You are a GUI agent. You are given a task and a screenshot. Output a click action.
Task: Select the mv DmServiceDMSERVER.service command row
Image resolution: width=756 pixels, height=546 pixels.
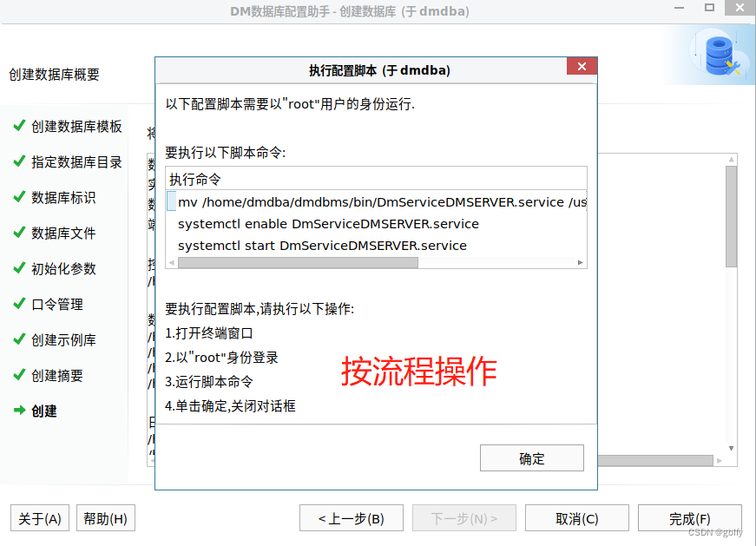376,201
